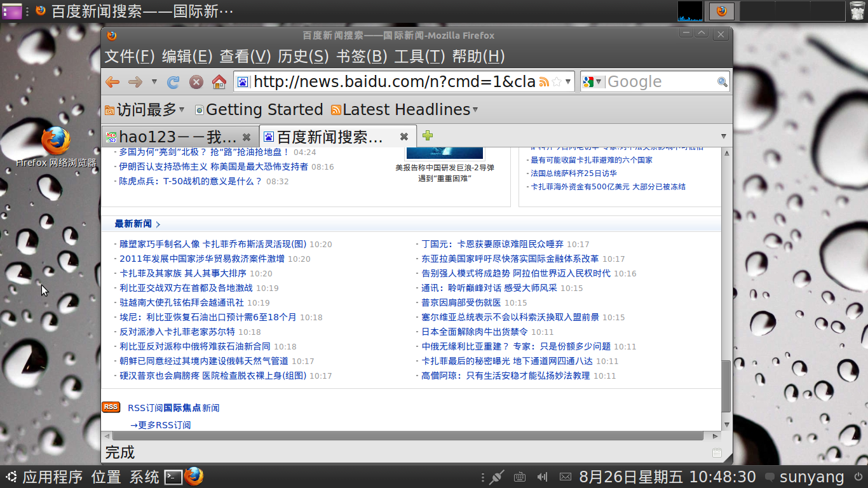Expand the Latest Headlines feed bookmark
Screen dimensions: 868x488
[405, 110]
